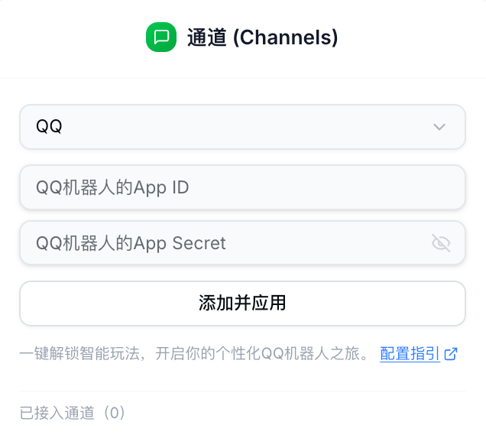
Task: Click the green Channels chat icon
Action: pos(160,37)
